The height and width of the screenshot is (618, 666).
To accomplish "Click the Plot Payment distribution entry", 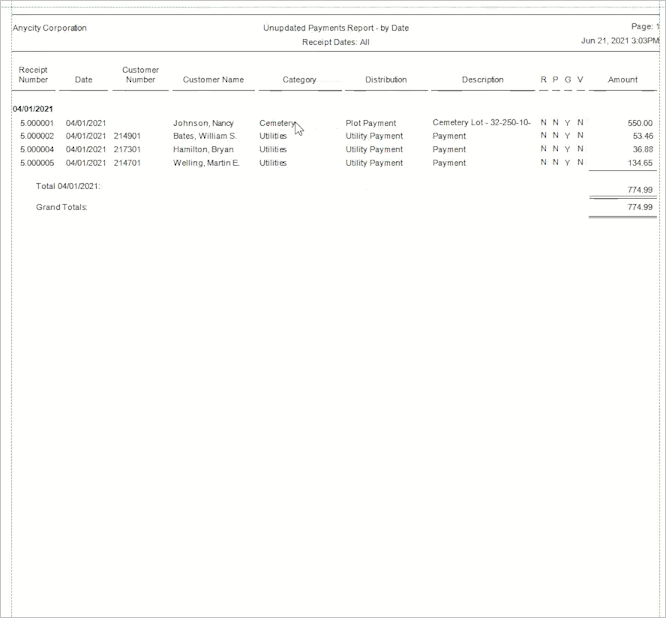I will (370, 123).
